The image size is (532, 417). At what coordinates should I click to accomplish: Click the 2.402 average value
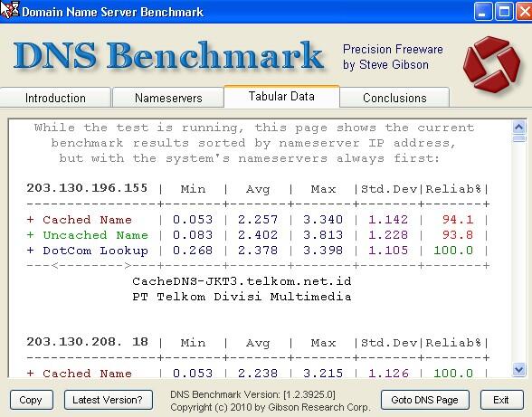tap(258, 235)
